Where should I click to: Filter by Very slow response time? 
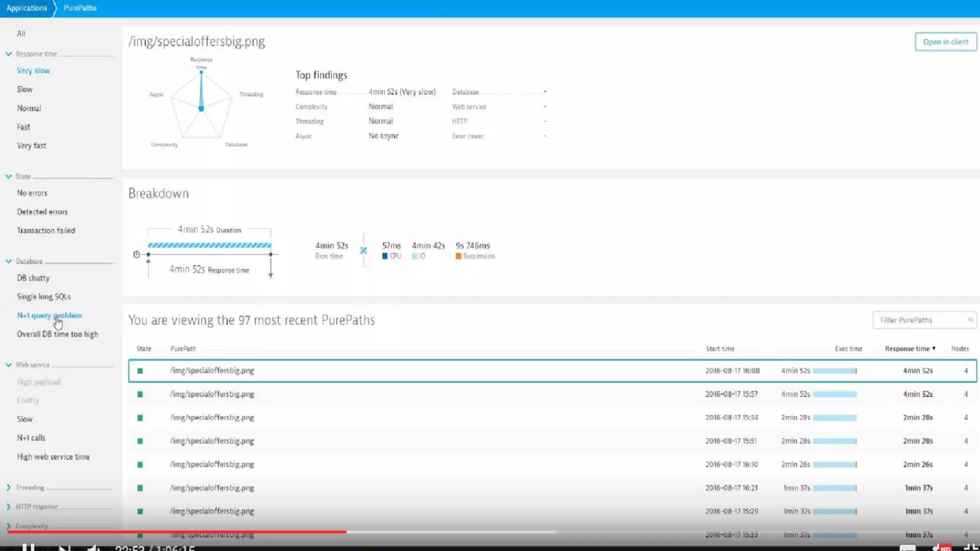coord(33,71)
